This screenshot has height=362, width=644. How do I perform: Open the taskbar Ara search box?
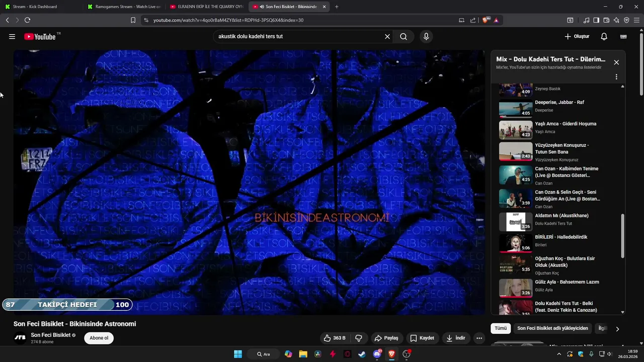264,354
